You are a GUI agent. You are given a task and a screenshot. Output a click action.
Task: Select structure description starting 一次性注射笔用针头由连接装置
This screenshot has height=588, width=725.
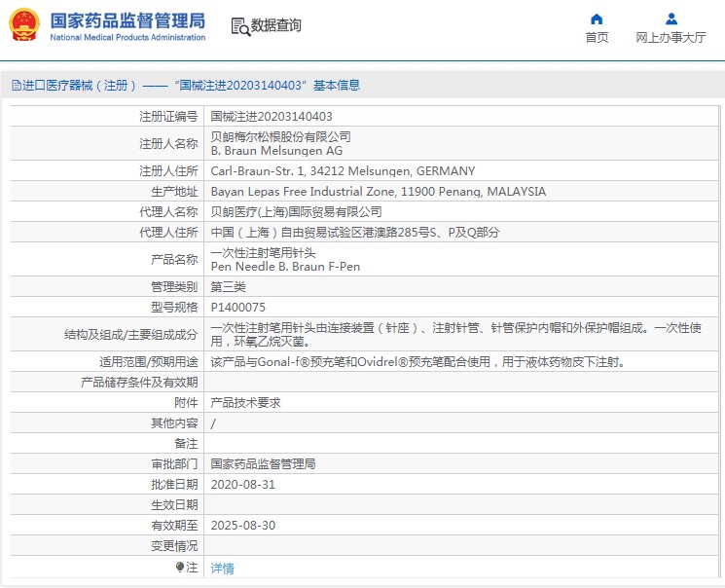click(455, 335)
